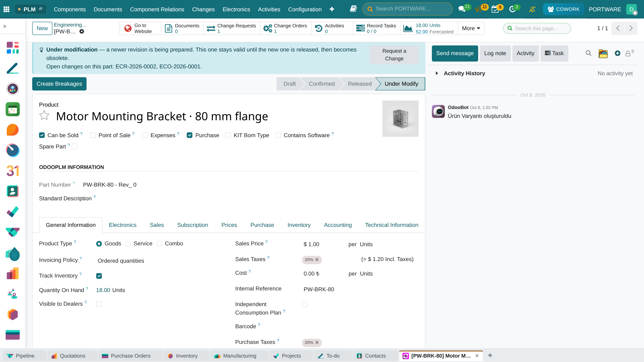Click the documents folder icon in chatter
The image size is (644, 362).
pos(603,53)
